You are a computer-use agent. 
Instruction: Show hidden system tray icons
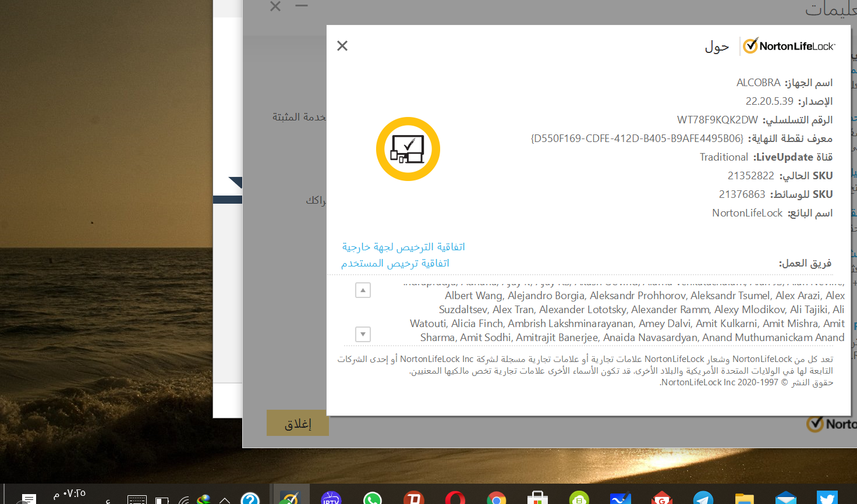tap(225, 500)
